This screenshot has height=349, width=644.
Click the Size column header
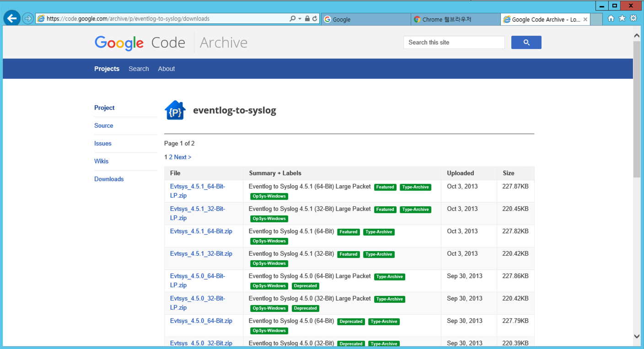point(508,173)
